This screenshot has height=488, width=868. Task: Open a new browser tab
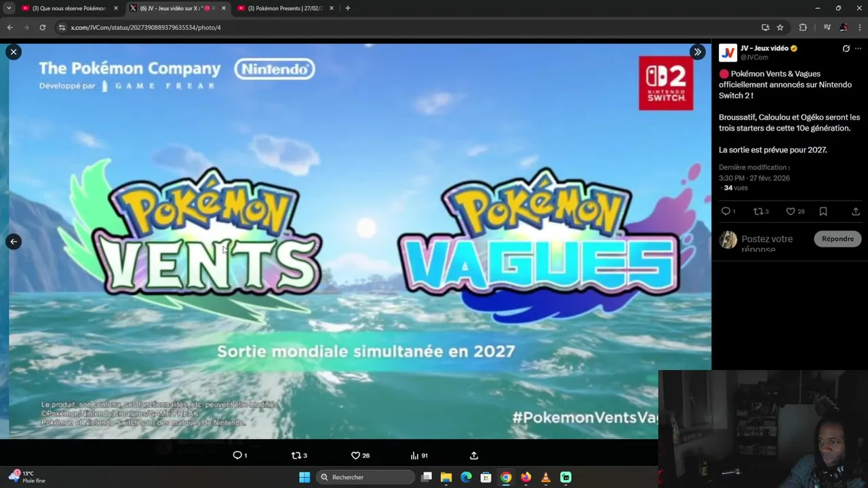point(348,8)
